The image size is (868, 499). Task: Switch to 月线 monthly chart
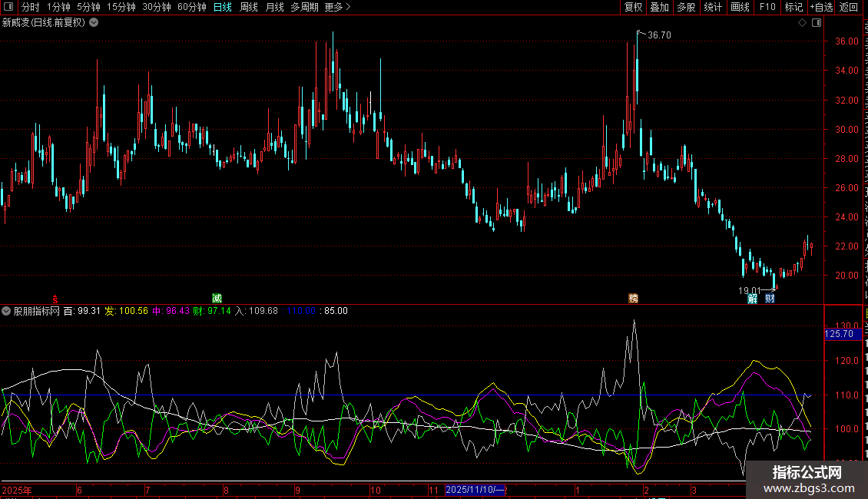point(274,7)
